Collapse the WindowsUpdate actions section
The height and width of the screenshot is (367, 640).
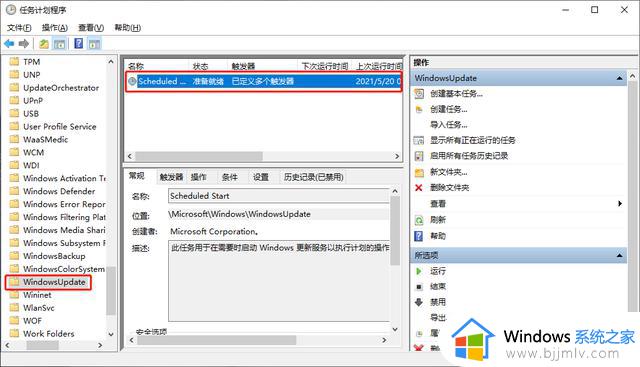pyautogui.click(x=619, y=78)
